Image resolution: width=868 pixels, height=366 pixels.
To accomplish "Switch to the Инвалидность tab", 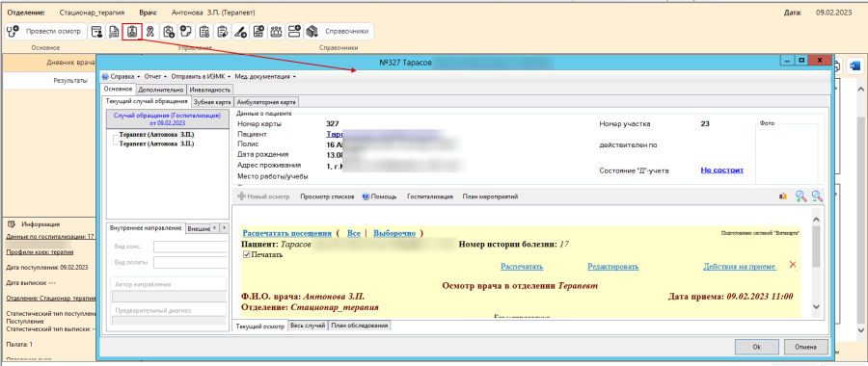I will click(x=210, y=89).
